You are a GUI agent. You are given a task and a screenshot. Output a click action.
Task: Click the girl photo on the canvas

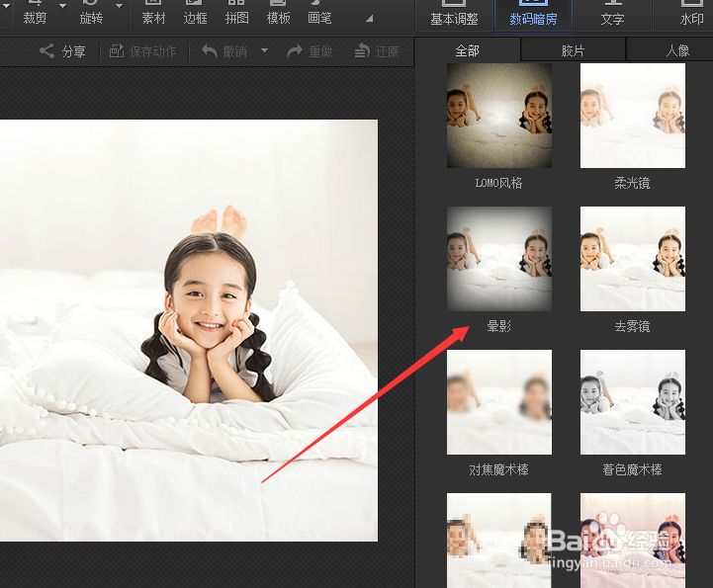(189, 330)
